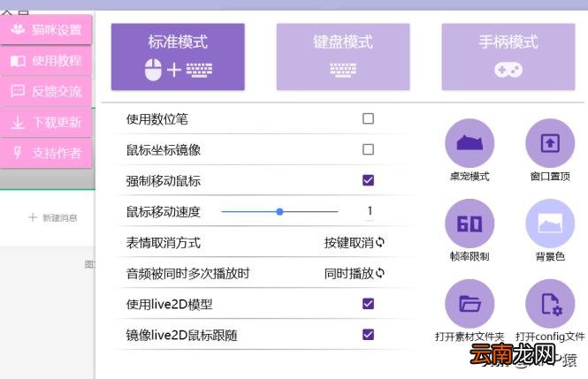Toggle 桌宠模式 round button
This screenshot has width=588, height=379.
(470, 143)
